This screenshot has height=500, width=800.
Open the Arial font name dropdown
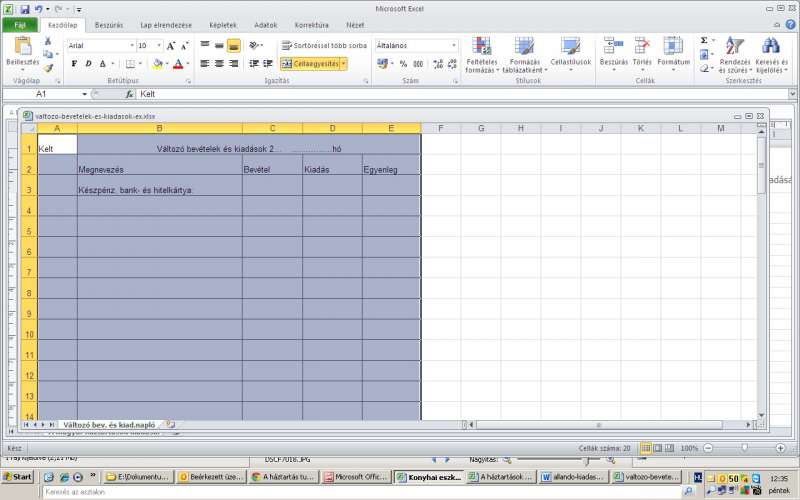(x=132, y=45)
